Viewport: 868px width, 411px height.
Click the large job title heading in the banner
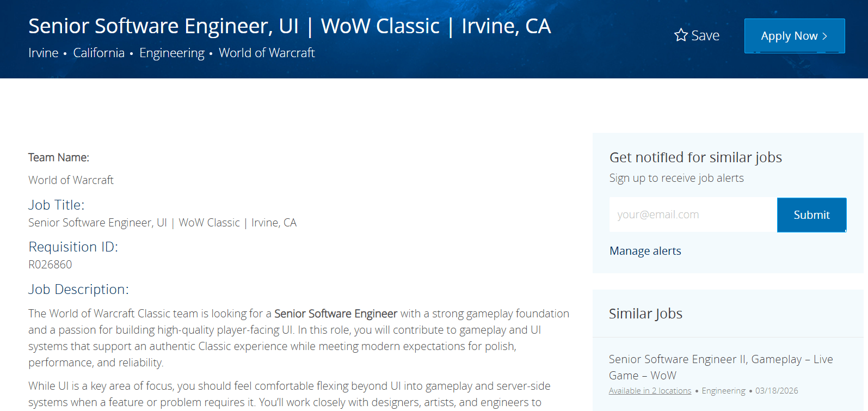pyautogui.click(x=290, y=26)
